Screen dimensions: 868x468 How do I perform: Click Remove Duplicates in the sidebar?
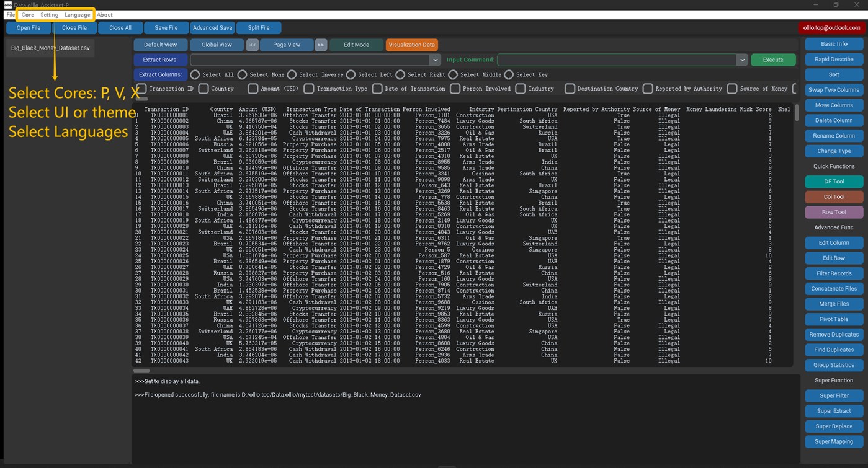(x=833, y=334)
